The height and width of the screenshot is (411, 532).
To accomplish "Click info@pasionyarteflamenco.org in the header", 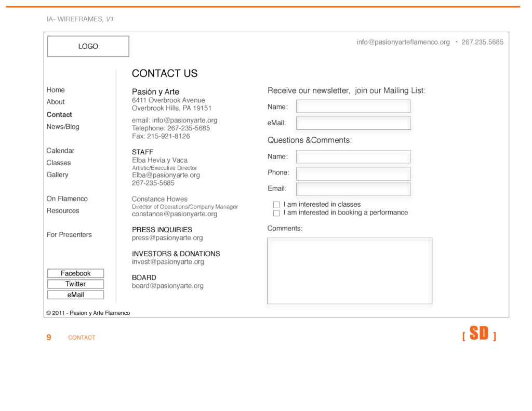I will (403, 42).
